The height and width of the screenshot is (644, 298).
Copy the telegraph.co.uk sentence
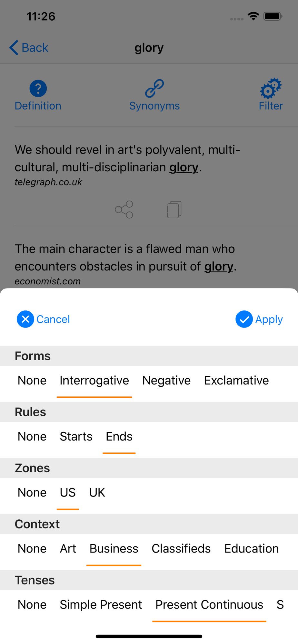pos(174,210)
